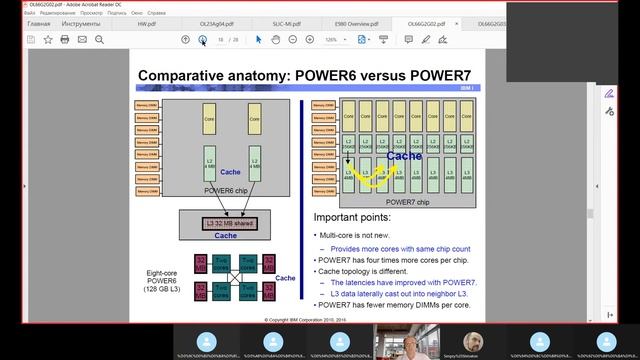Open the Справка menu

point(157,13)
